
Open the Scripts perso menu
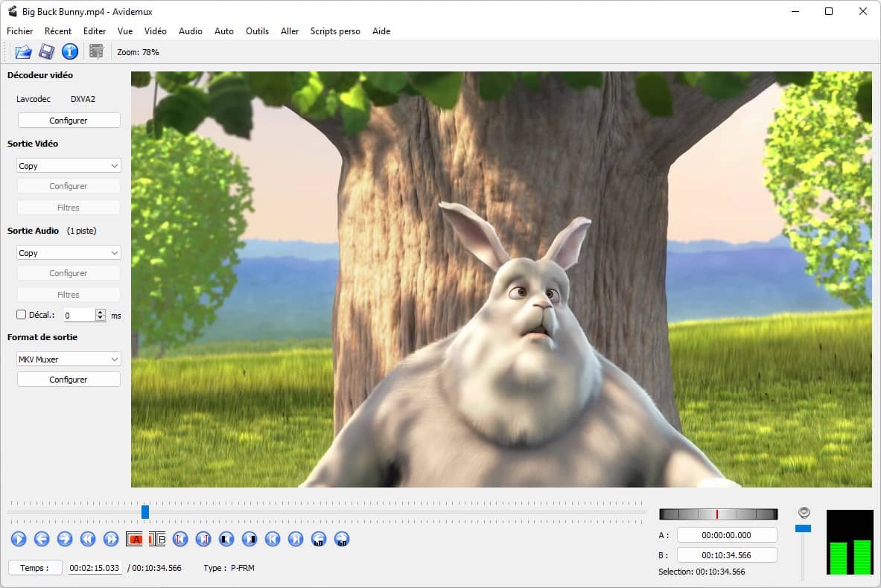click(x=335, y=31)
